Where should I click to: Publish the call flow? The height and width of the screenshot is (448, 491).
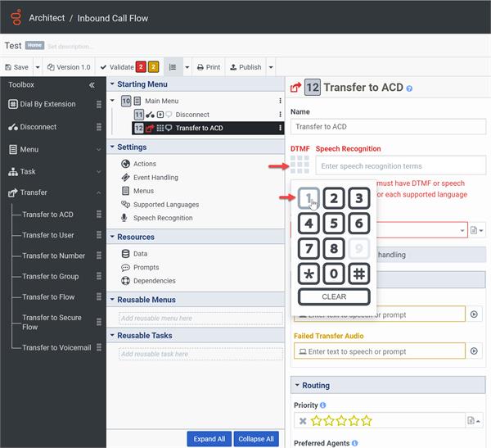point(245,67)
